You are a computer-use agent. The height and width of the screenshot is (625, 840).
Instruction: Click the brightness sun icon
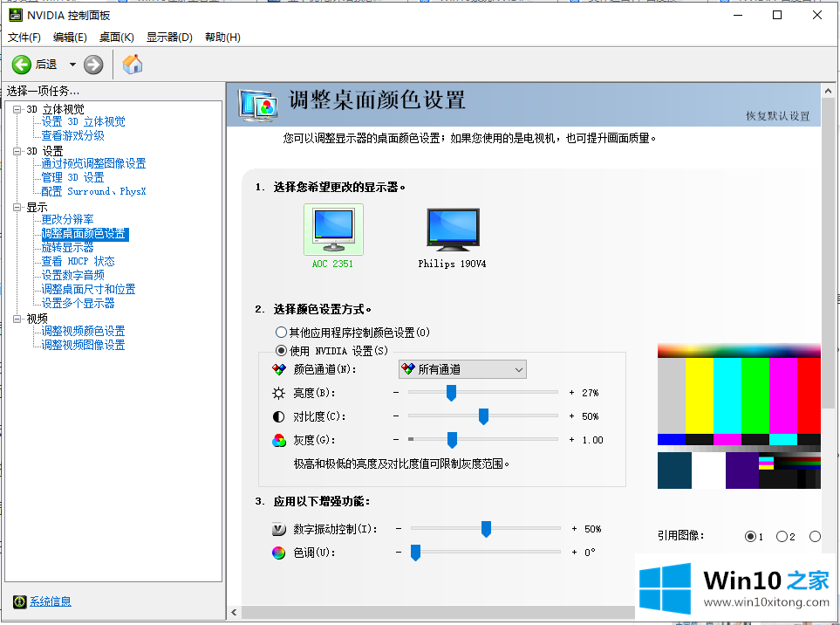[x=278, y=394]
